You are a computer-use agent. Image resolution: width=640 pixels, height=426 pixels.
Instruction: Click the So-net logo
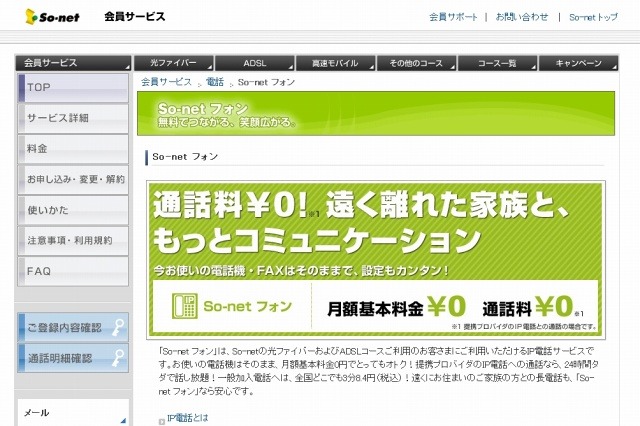pos(52,17)
